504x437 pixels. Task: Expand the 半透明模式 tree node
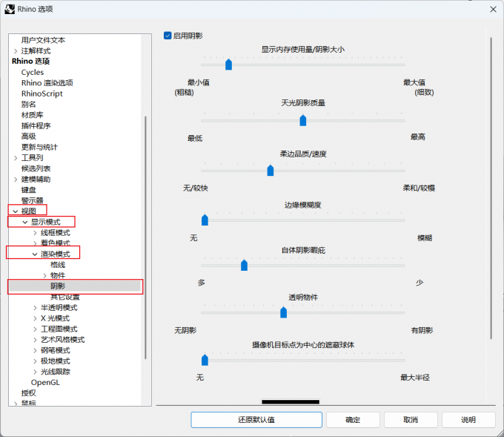coord(35,308)
